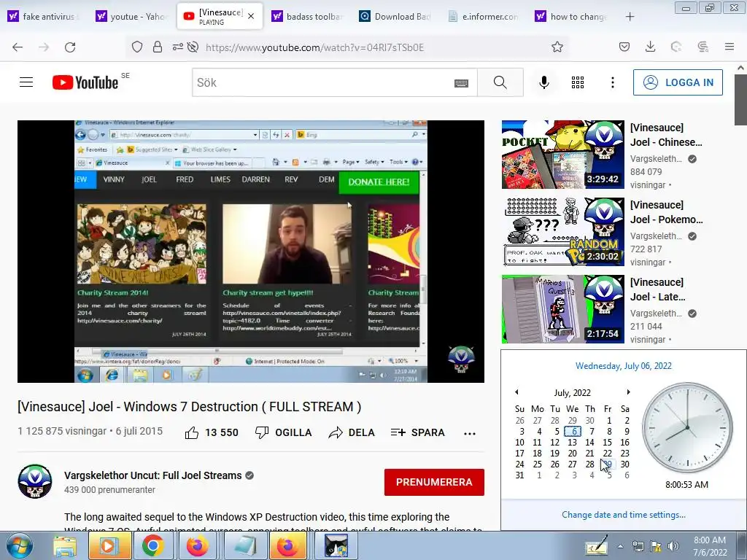Reload the page with the refresh icon
The width and height of the screenshot is (747, 560).
[x=70, y=47]
